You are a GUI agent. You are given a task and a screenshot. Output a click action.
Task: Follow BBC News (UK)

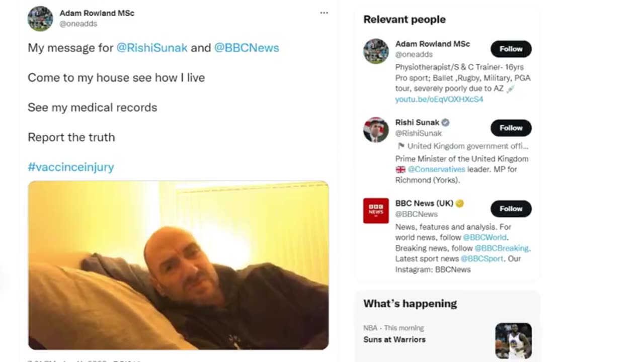pyautogui.click(x=511, y=208)
